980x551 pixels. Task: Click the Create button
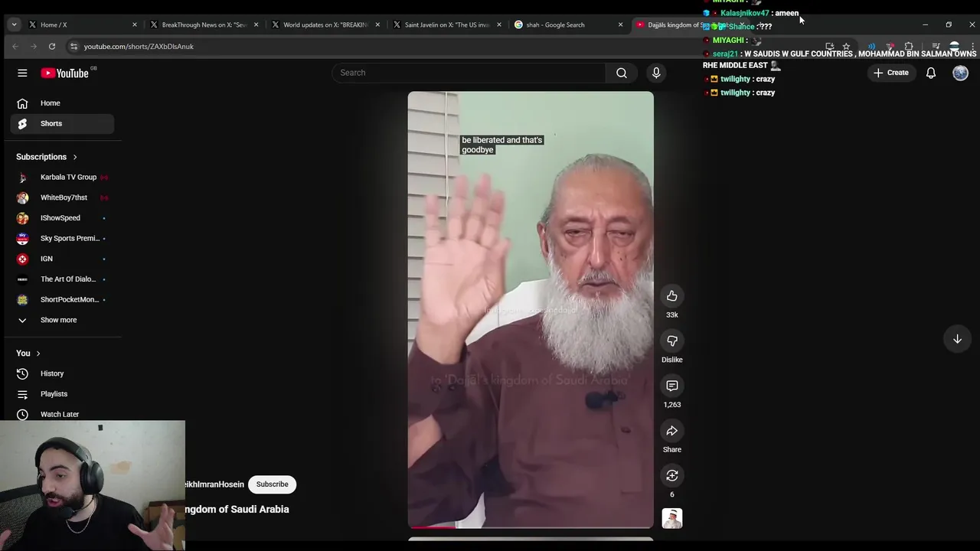[890, 73]
